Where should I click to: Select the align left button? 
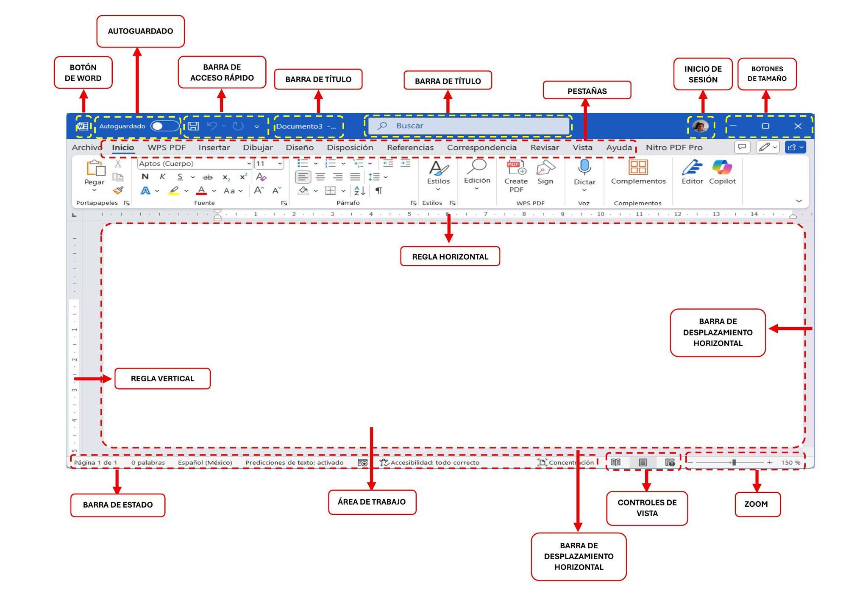pos(303,177)
